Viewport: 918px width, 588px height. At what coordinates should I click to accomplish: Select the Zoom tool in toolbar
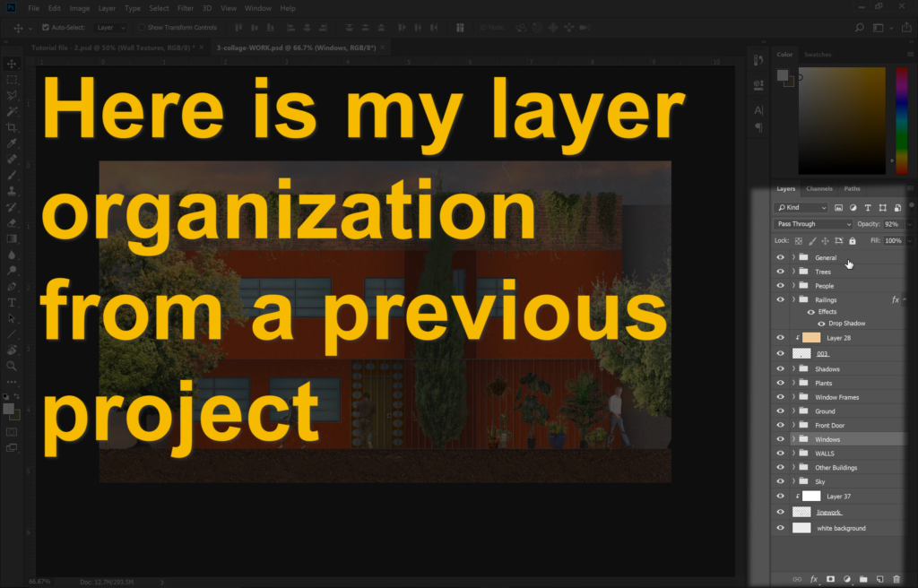[12, 366]
